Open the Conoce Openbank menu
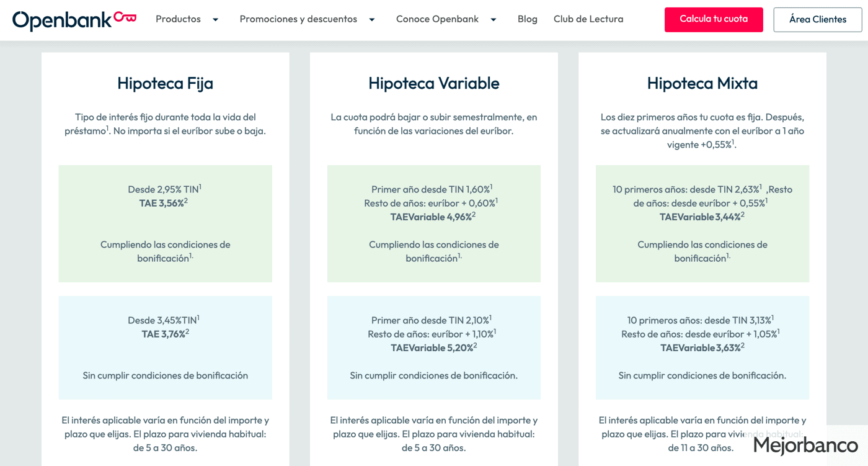868x466 pixels. [x=437, y=19]
